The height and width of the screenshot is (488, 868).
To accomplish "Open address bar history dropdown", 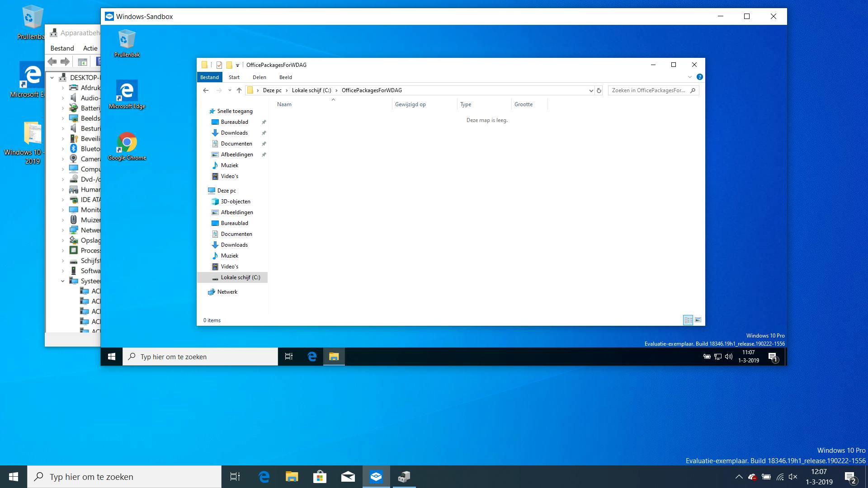I will (x=591, y=90).
